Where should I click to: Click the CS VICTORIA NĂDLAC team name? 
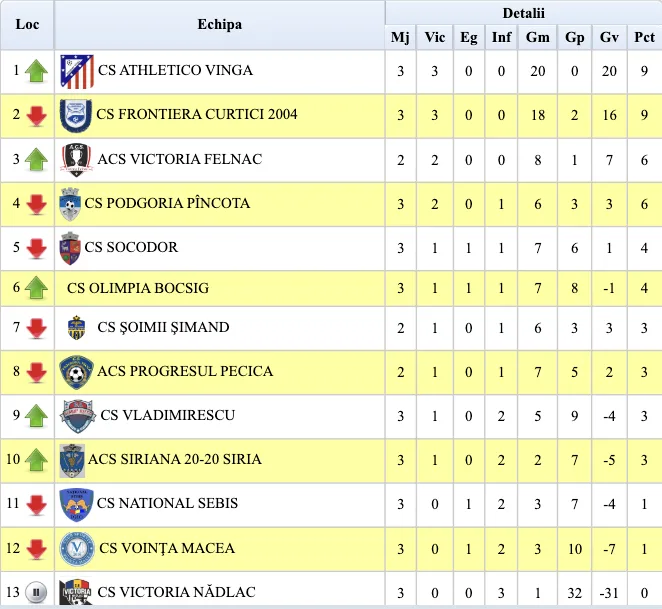(x=176, y=592)
